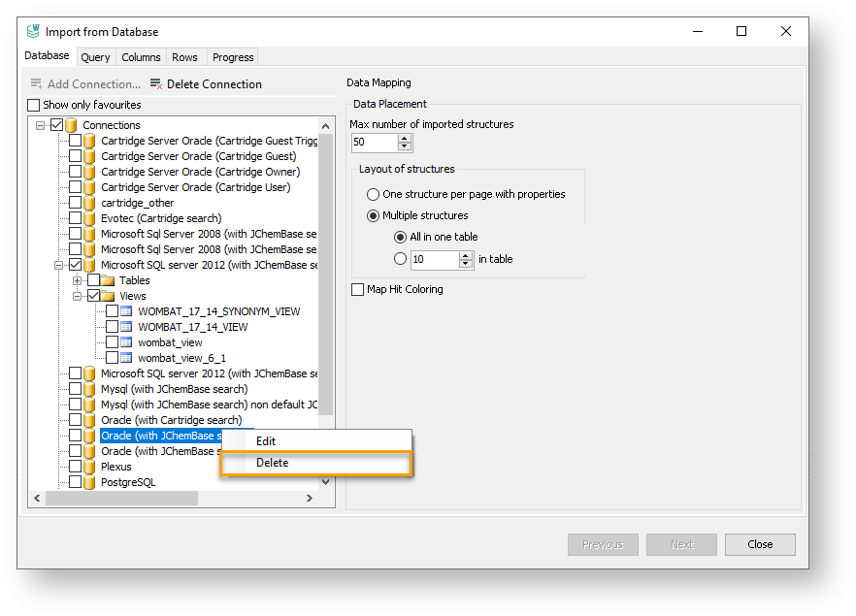Click the view icon beside WOMBAT_17_14_SYNONYM_VIEW
This screenshot has height=616, width=856.
(126, 311)
